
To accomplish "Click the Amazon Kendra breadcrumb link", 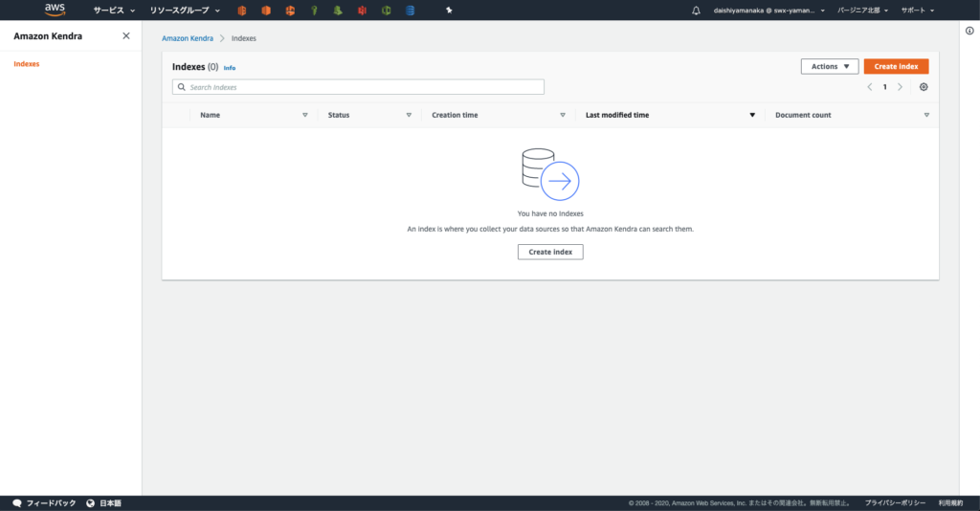I will [188, 38].
